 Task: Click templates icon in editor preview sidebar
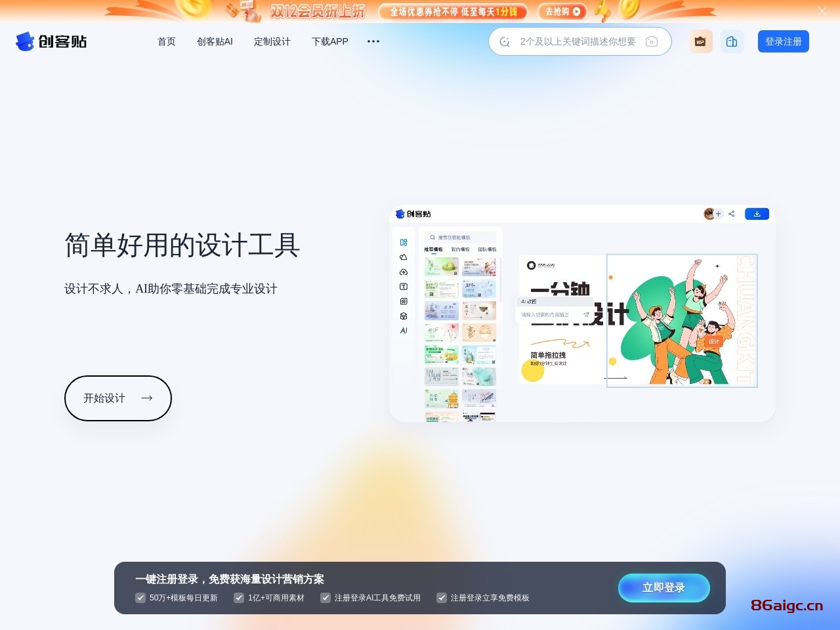coord(404,242)
